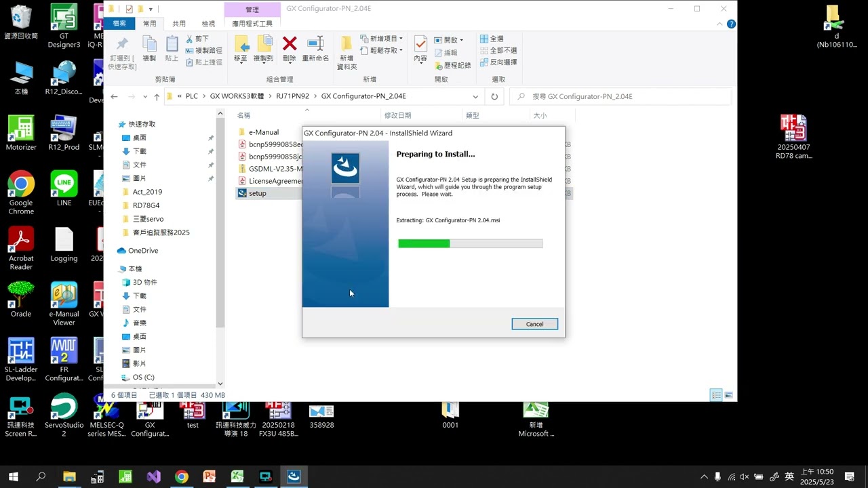868x488 pixels.
Task: Open the 資源回收筒 recycle bin icon
Action: [x=21, y=22]
